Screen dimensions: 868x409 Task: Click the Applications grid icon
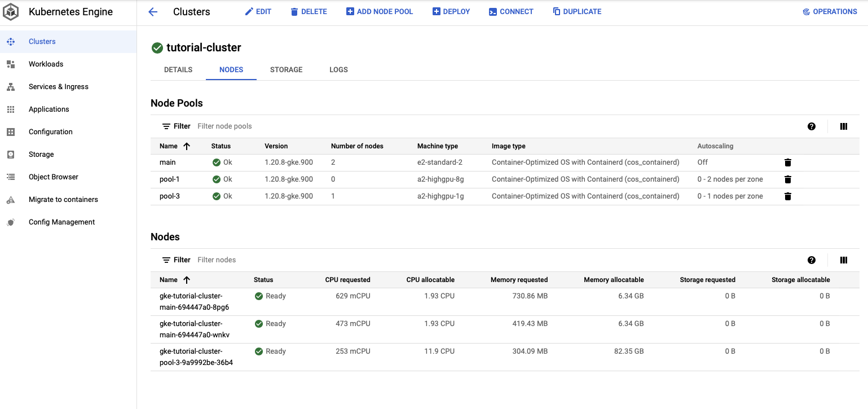[11, 109]
